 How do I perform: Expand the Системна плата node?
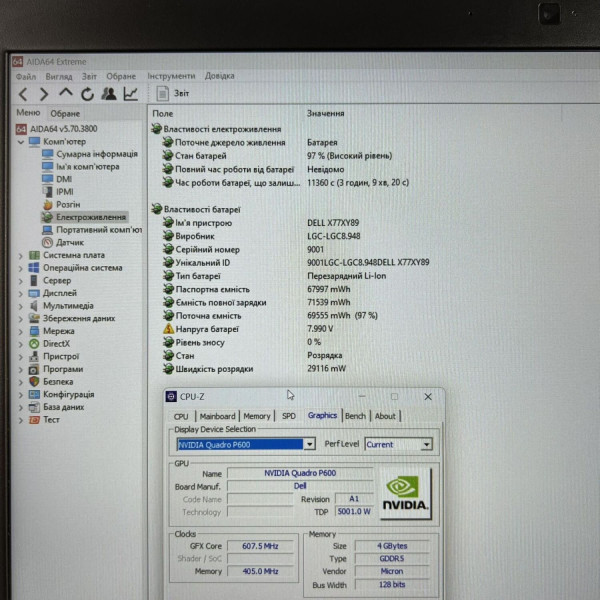pyautogui.click(x=21, y=256)
